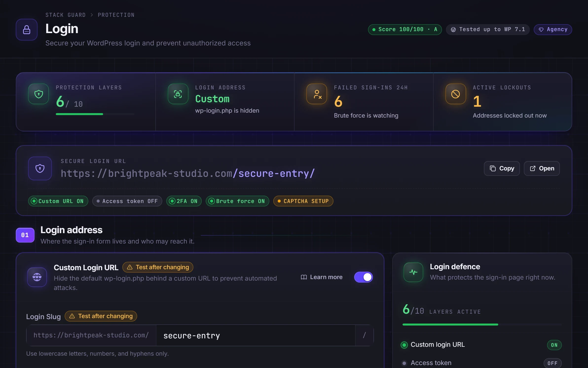Screen dimensions: 588x368
Task: Click the Custom Login URL globe icon
Action: 37,277
